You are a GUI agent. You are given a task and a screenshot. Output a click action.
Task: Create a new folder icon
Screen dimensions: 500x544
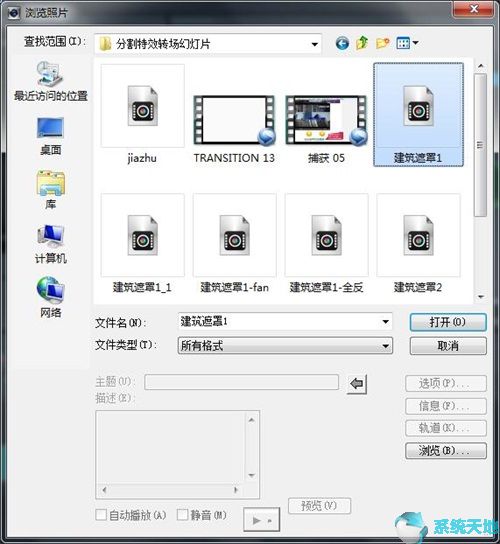[382, 43]
